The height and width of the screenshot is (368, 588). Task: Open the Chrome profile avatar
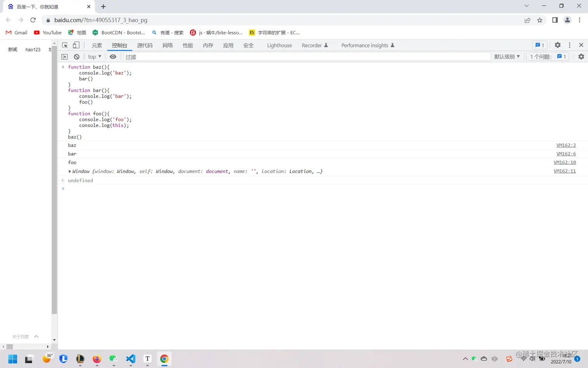[x=567, y=20]
